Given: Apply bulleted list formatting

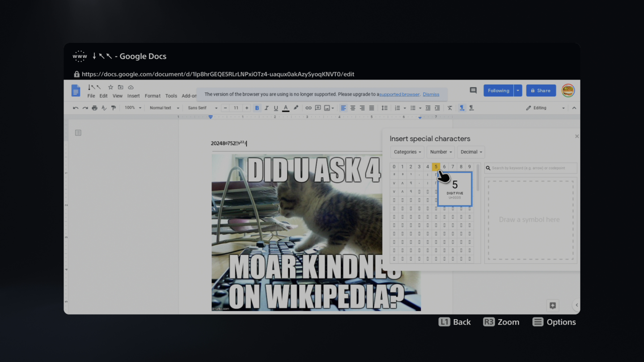Looking at the screenshot, I should [x=413, y=108].
